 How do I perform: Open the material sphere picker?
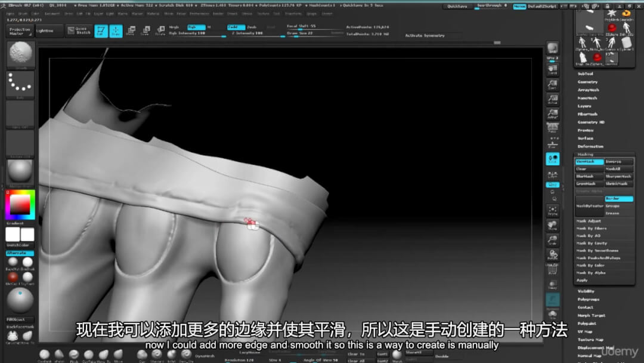coord(20,173)
